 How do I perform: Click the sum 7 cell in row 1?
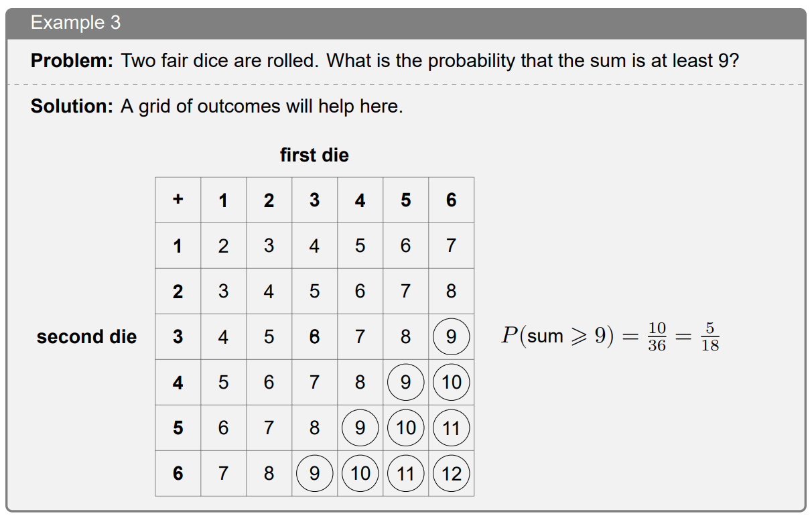coord(452,246)
